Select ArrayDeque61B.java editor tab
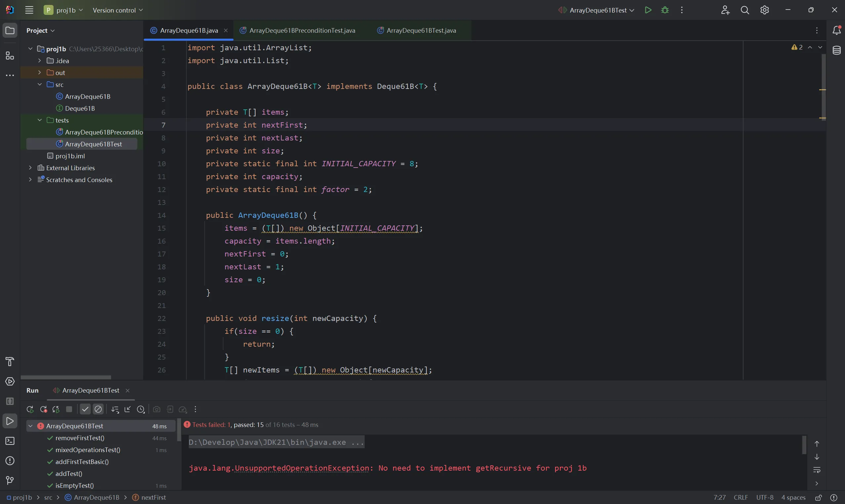The width and height of the screenshot is (845, 504). click(188, 30)
